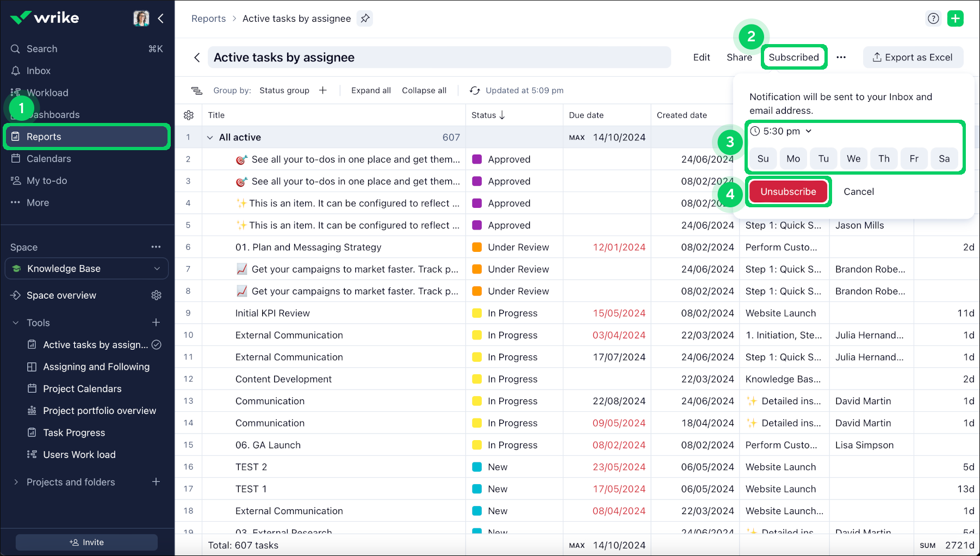The width and height of the screenshot is (980, 556).
Task: Toggle Sunday in notification schedule
Action: click(x=763, y=159)
